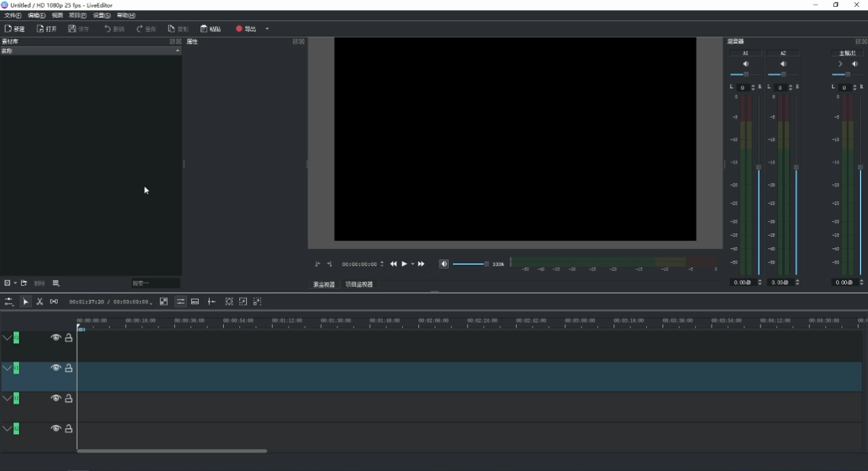
Task: Click the monitor timecode stepper arrows
Action: [382, 264]
